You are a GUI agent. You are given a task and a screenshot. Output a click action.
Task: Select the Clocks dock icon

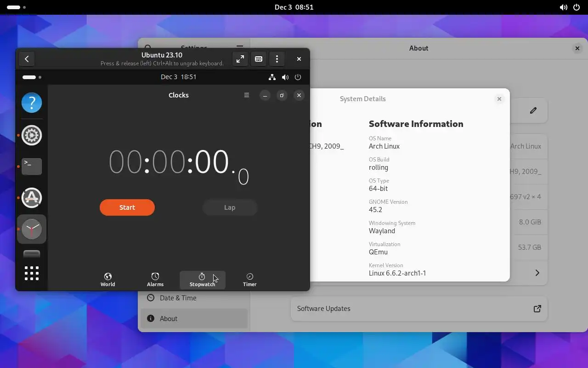coord(32,229)
